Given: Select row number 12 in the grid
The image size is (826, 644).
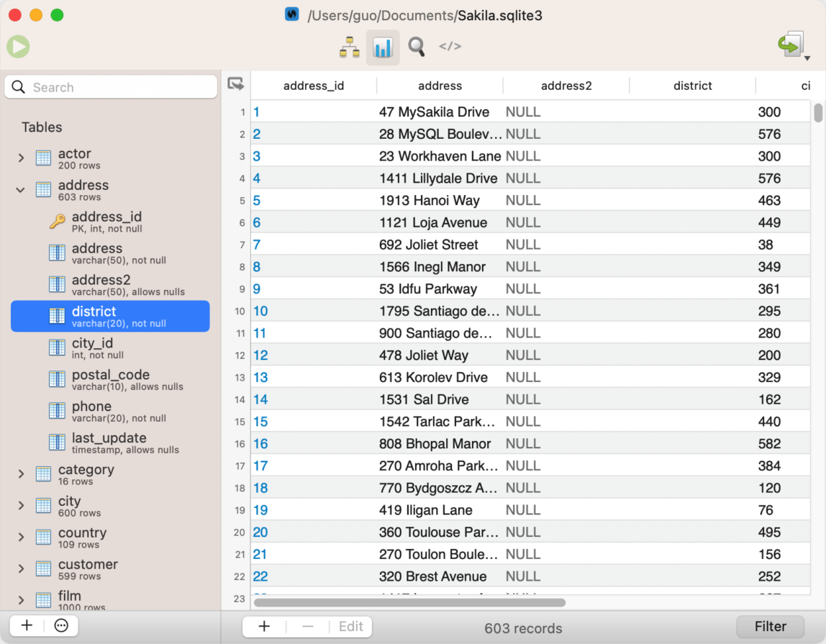Looking at the screenshot, I should click(x=240, y=355).
